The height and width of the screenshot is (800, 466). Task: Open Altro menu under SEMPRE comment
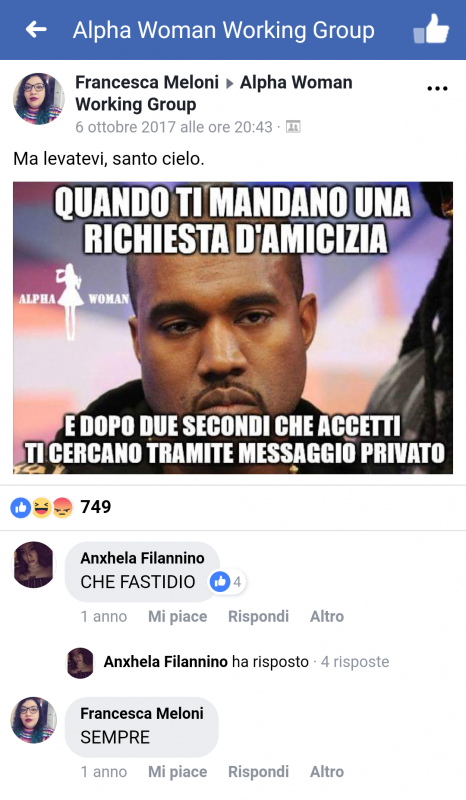327,772
